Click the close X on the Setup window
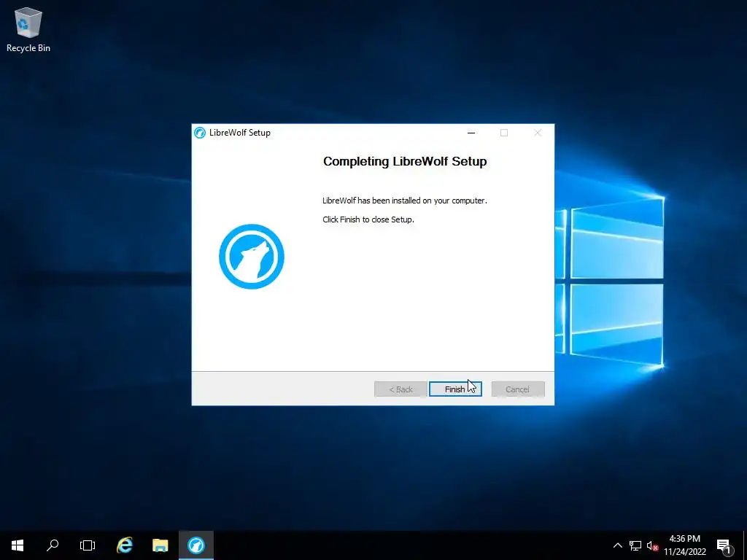747x560 pixels. click(538, 133)
